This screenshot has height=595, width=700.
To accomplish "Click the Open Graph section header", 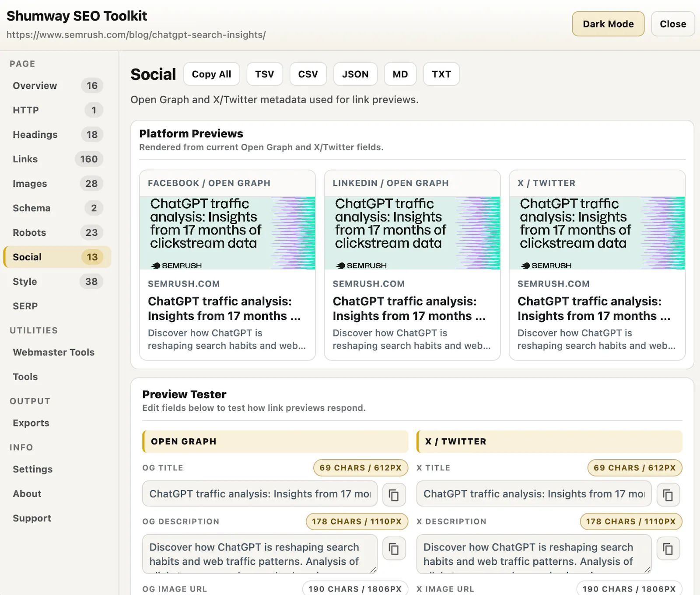I will click(x=275, y=441).
